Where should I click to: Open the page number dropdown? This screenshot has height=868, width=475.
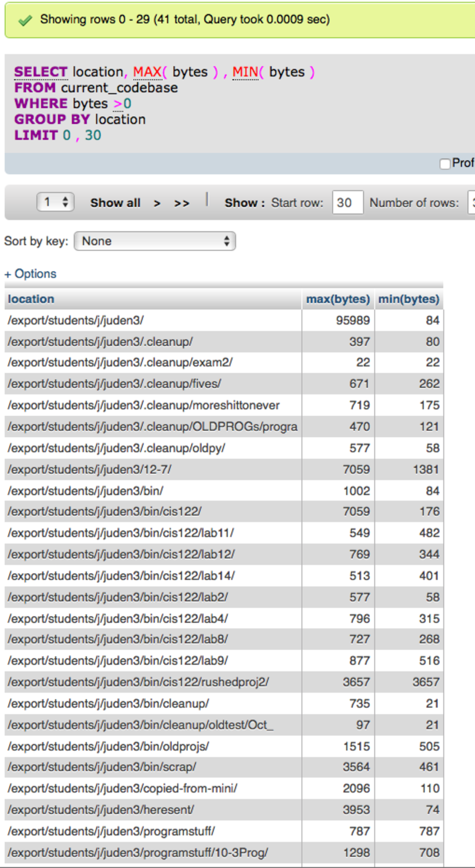click(56, 202)
